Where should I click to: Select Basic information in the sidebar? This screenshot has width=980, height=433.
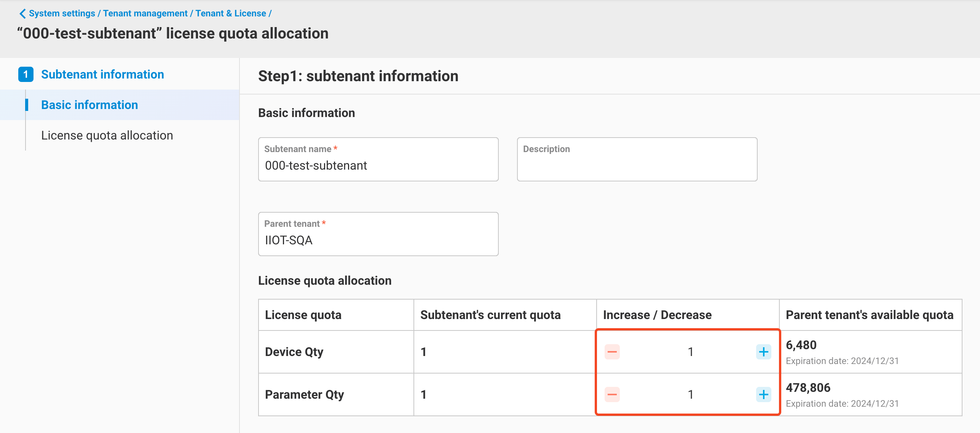tap(89, 105)
